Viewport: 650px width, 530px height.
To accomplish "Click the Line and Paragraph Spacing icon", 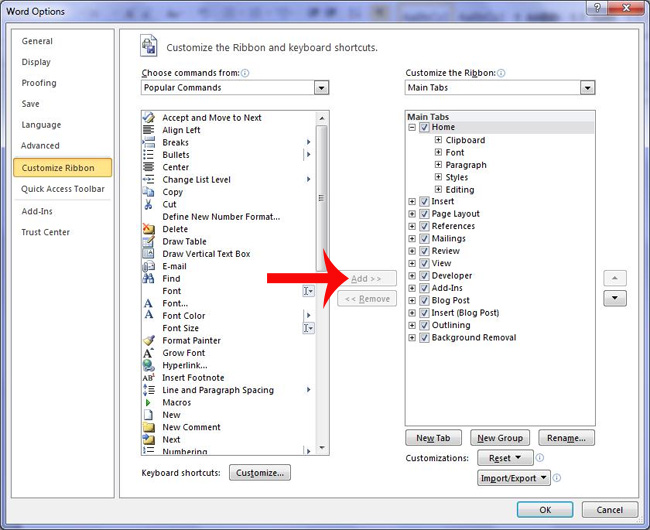I will tap(148, 390).
